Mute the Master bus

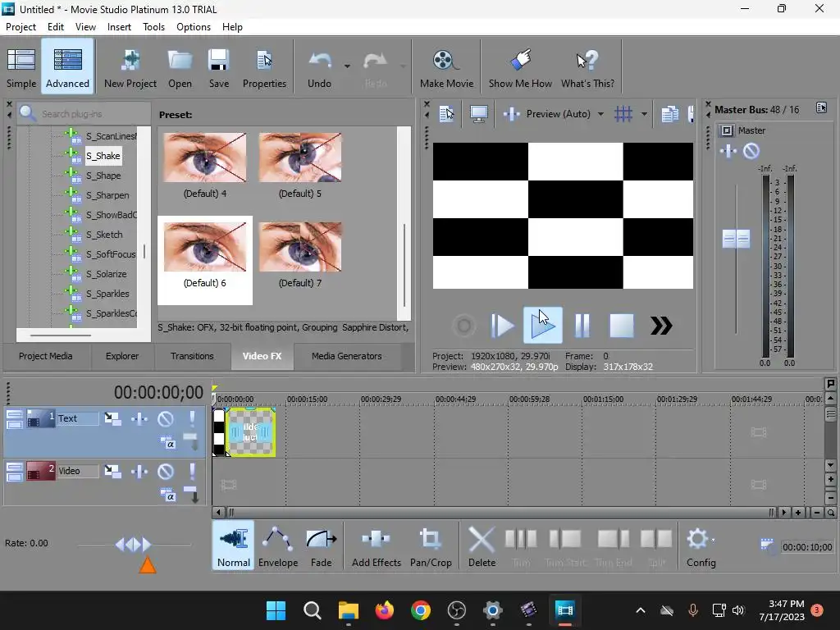pos(751,151)
